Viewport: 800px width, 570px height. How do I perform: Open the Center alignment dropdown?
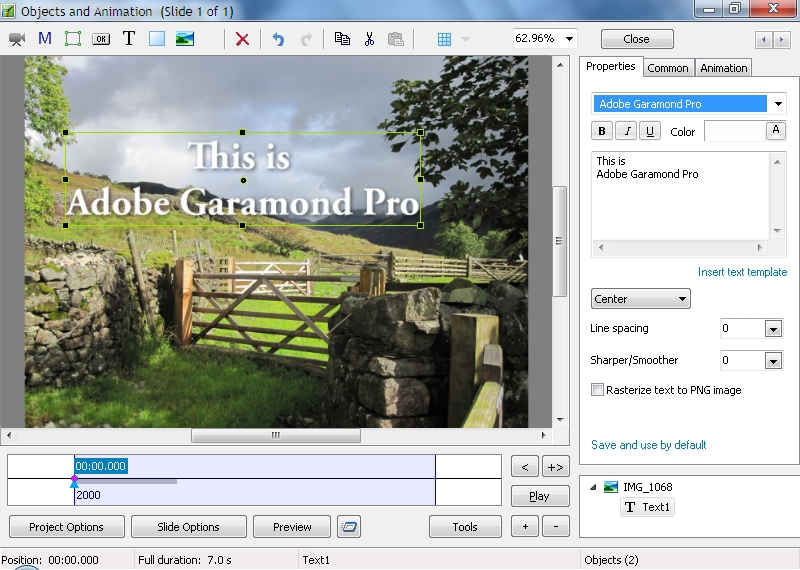tap(640, 299)
